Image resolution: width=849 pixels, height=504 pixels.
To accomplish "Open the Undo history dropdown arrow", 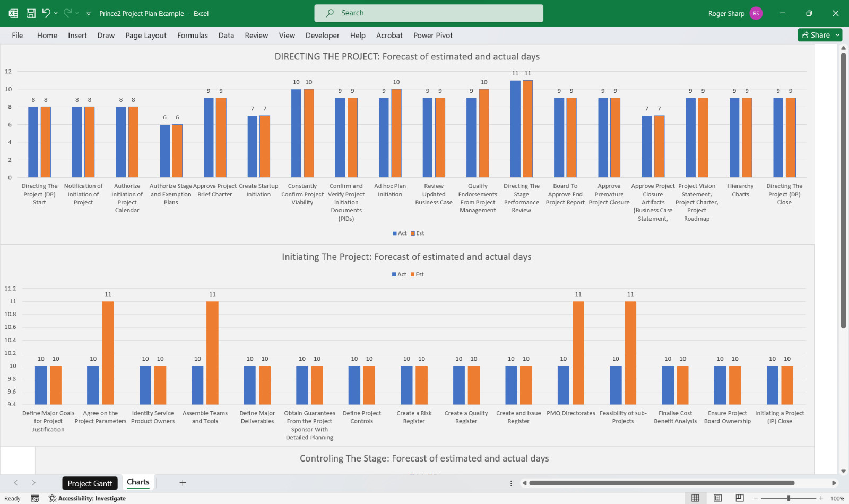I will [56, 13].
